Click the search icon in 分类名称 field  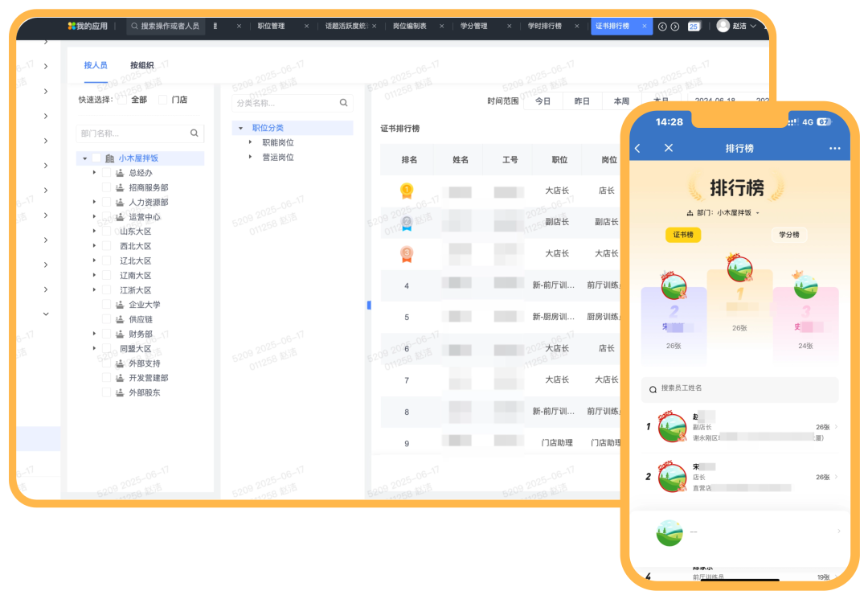pos(343,103)
